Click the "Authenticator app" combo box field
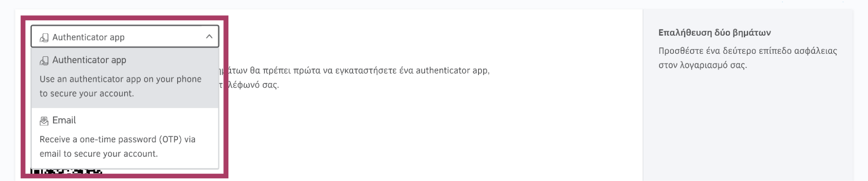This screenshot has width=868, height=181. tap(125, 36)
